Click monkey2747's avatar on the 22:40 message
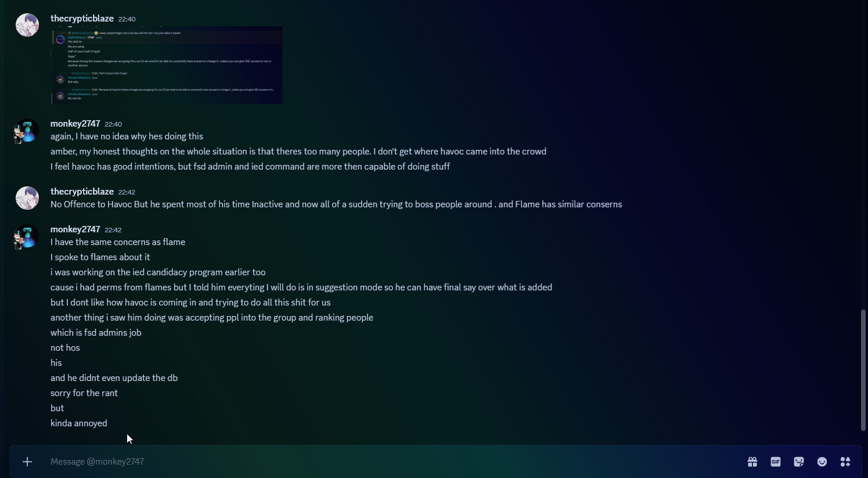 click(27, 131)
